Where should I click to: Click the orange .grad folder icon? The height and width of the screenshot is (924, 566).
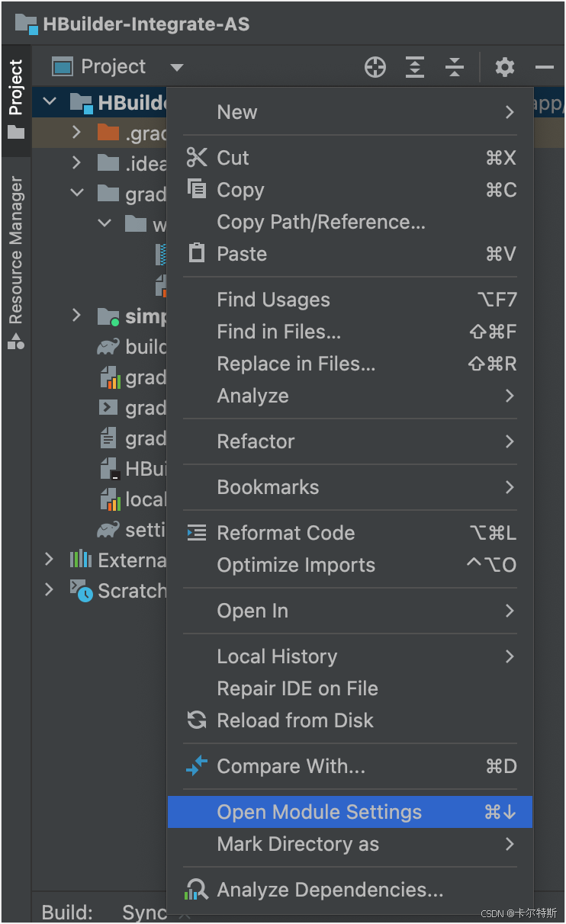(x=109, y=133)
